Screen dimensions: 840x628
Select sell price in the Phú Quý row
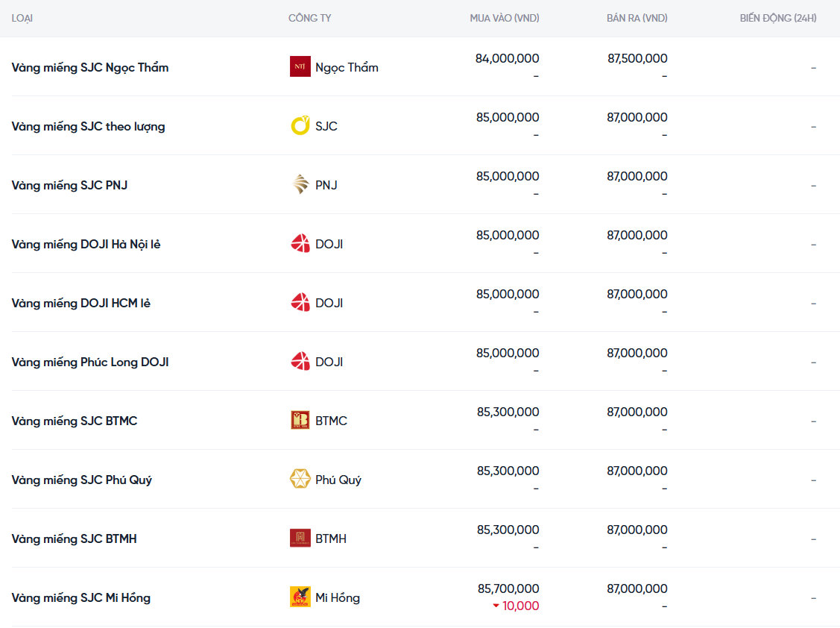(637, 471)
